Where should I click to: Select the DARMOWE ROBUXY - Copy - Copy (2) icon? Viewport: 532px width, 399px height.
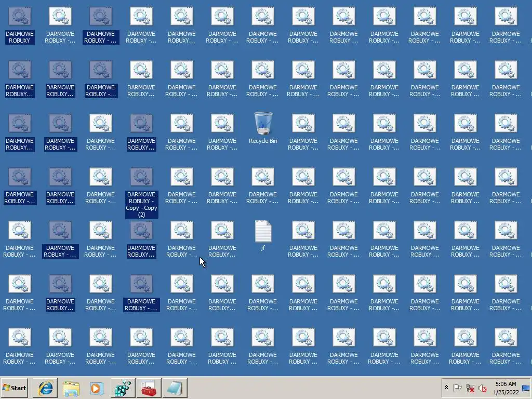click(x=141, y=192)
